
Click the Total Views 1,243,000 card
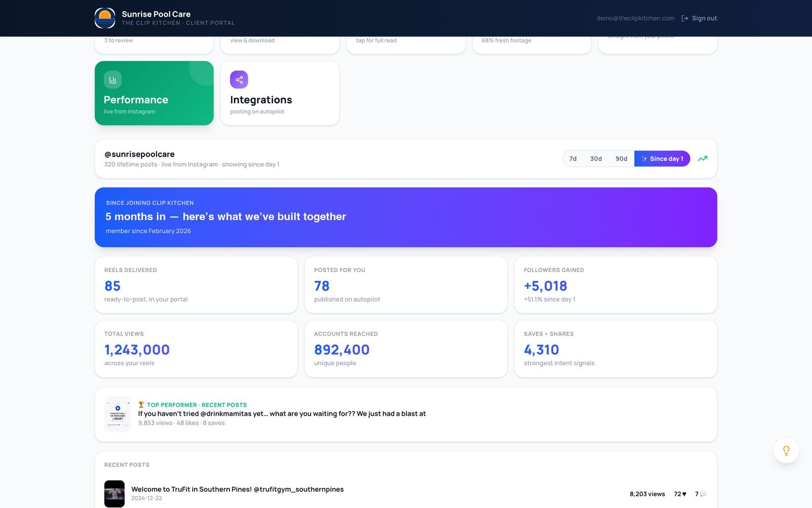(196, 349)
